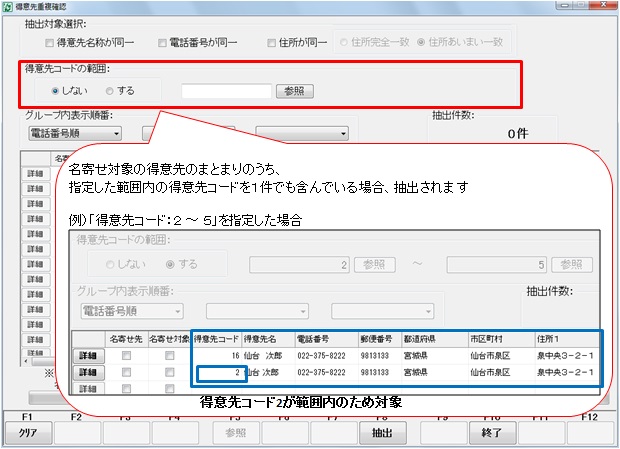Click the app icon in title bar
Screen dimensions: 620x449
[8, 7]
